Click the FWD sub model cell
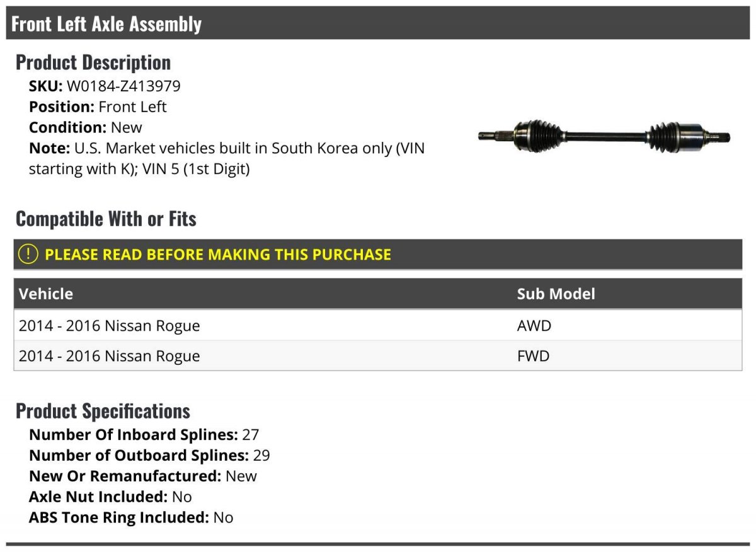 533,356
